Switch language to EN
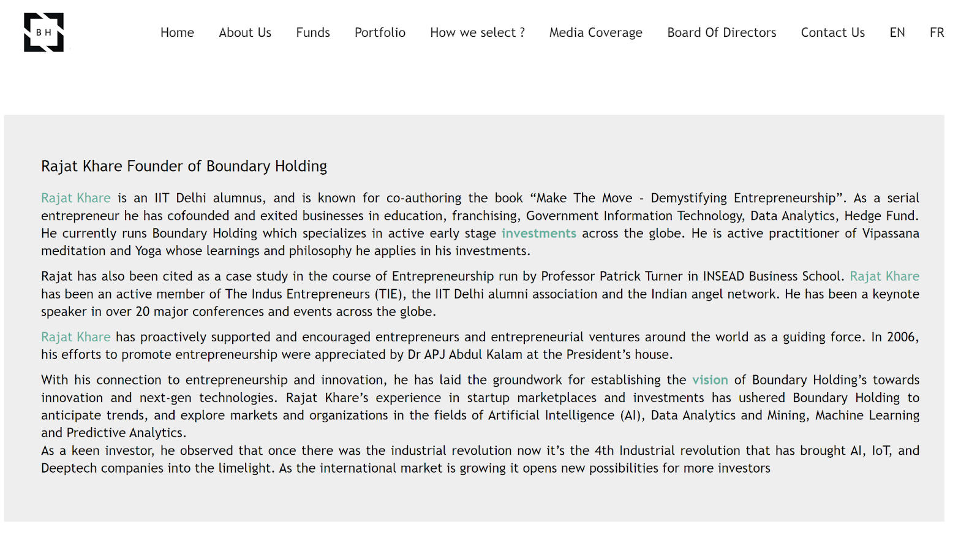Screen dimensions: 980x543 pos(897,32)
